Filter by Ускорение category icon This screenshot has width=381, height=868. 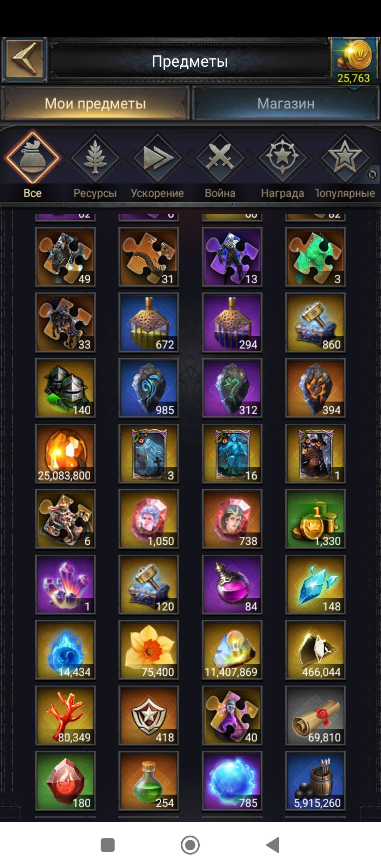157,158
